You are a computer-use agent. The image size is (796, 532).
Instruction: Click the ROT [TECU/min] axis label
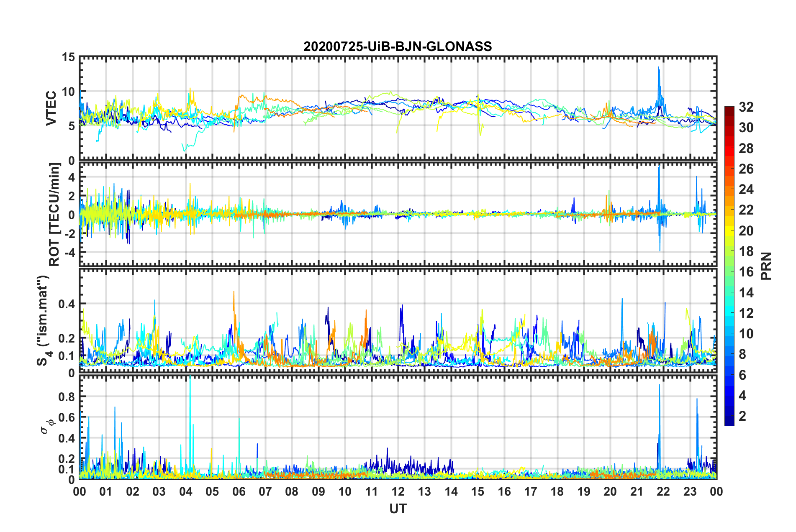click(54, 215)
